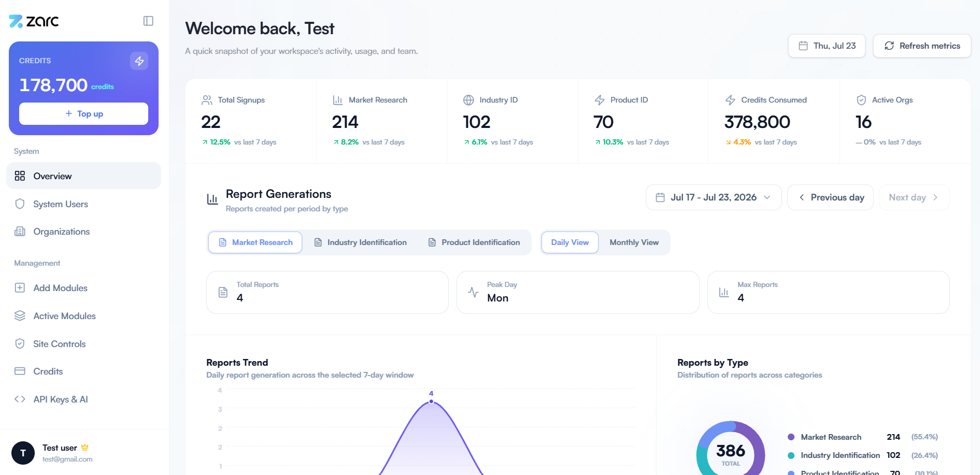Click the Site Controls shield-check icon

pyautogui.click(x=20, y=343)
